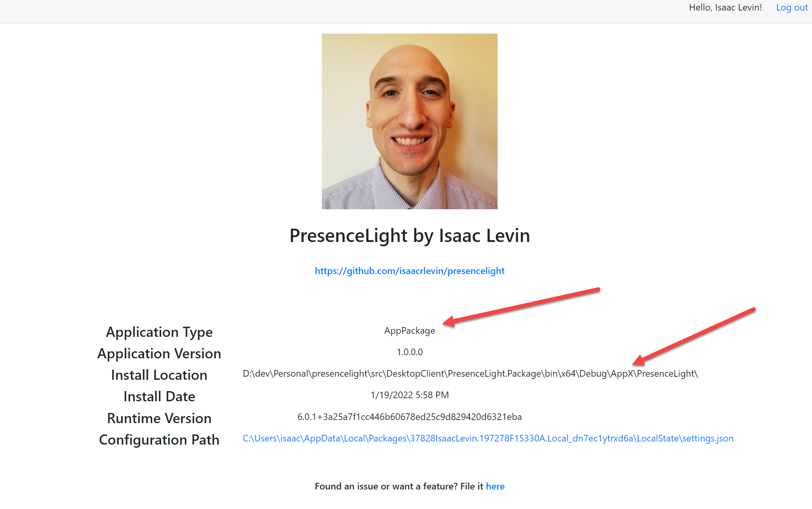Click the Configuration Path label
812x509 pixels.
pyautogui.click(x=159, y=440)
